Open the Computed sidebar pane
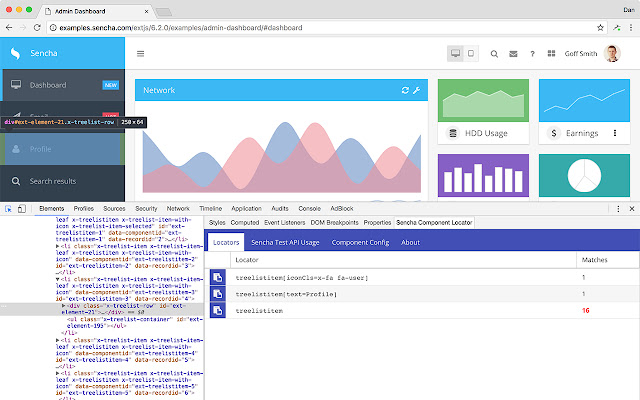 pyautogui.click(x=245, y=222)
